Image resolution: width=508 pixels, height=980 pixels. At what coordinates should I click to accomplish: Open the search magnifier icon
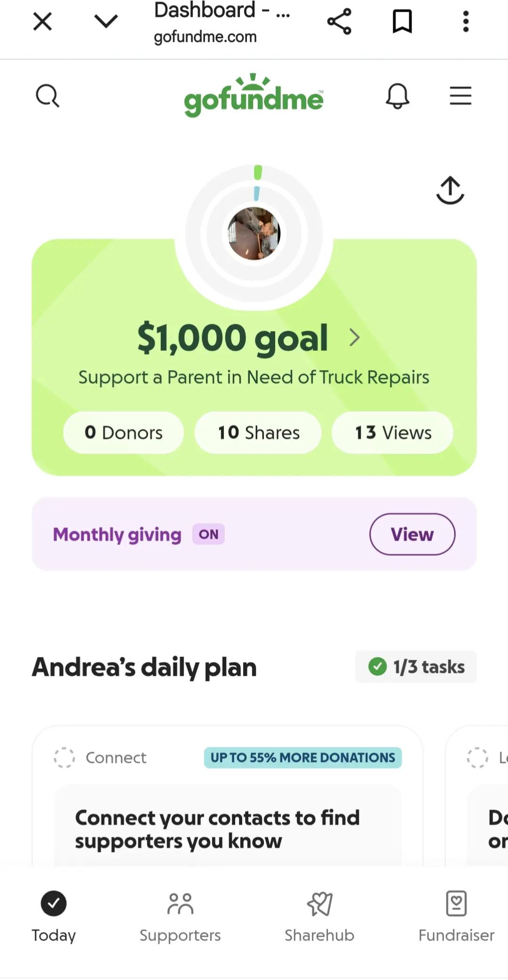(x=48, y=96)
